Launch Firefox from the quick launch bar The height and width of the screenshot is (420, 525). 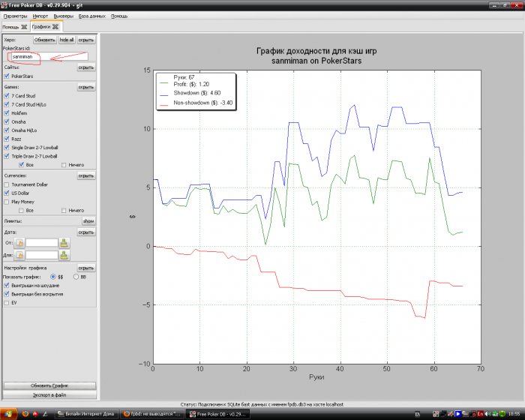point(25,414)
